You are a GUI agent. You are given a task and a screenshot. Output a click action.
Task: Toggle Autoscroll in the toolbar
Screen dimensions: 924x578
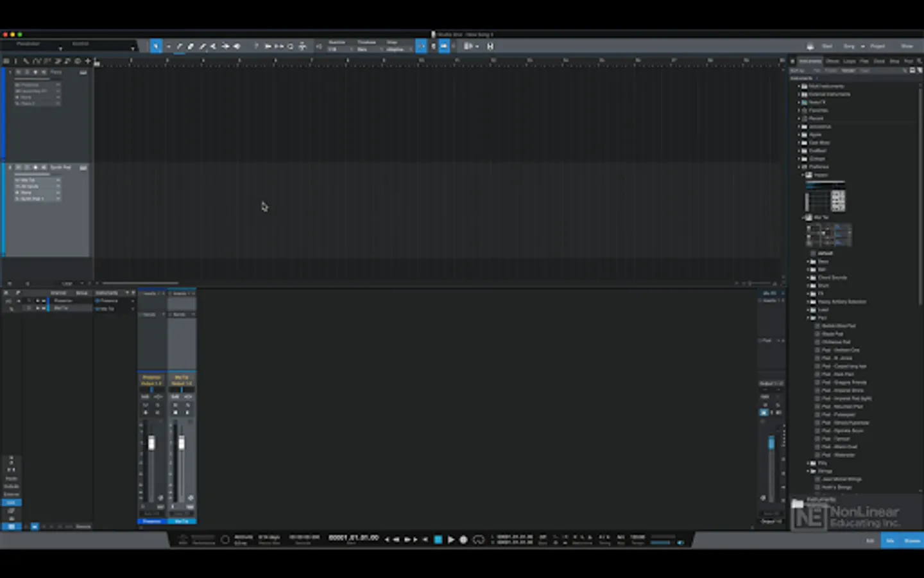click(x=444, y=46)
